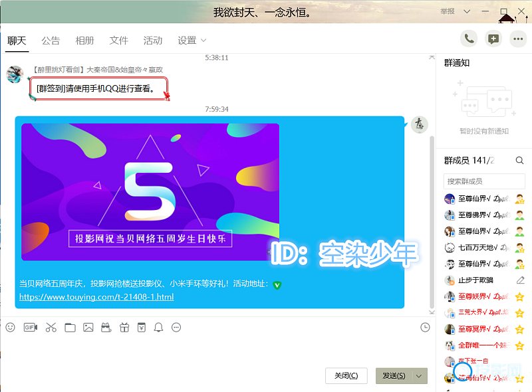The width and height of the screenshot is (532, 392).
Task: Click the more options ellipsis button at top right
Action: pyautogui.click(x=518, y=39)
